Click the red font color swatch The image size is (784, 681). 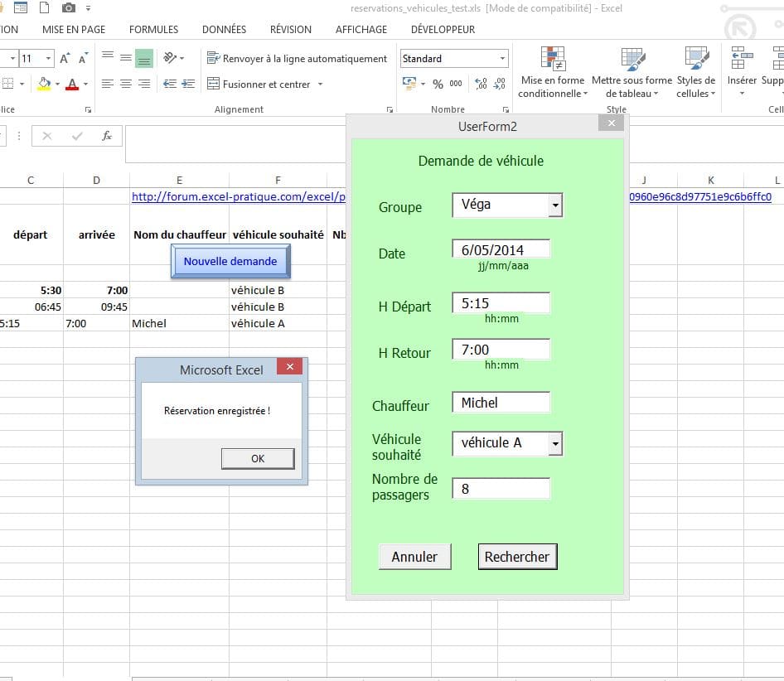[72, 85]
